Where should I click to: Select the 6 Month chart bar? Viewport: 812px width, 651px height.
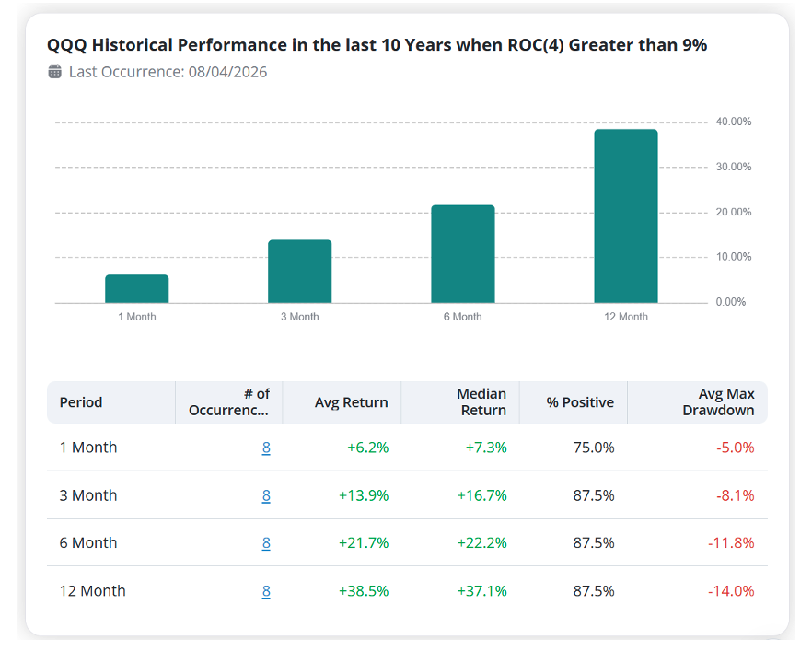point(463,254)
